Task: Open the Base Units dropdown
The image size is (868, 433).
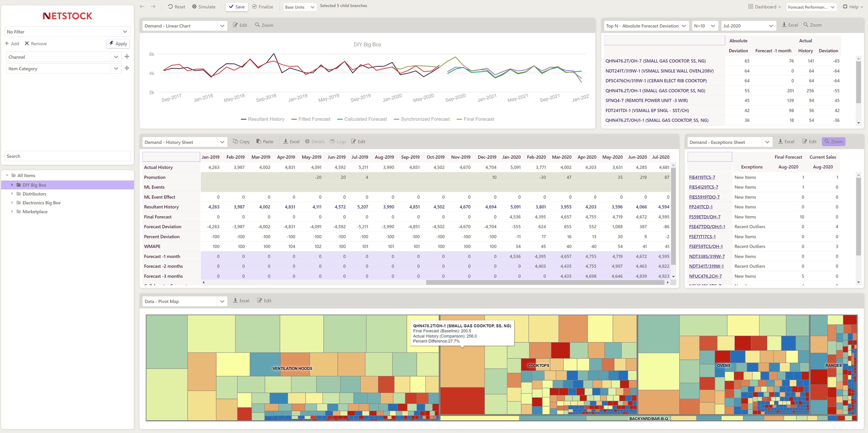Action: coord(299,7)
